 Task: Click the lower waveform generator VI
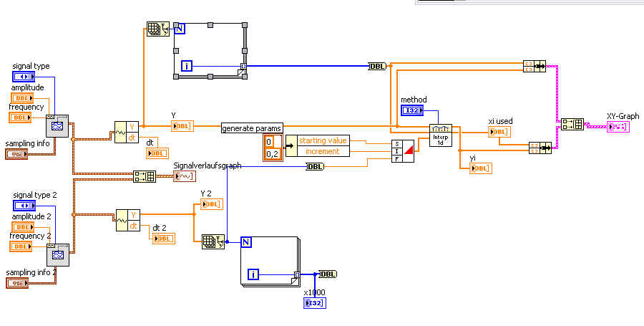pos(58,255)
